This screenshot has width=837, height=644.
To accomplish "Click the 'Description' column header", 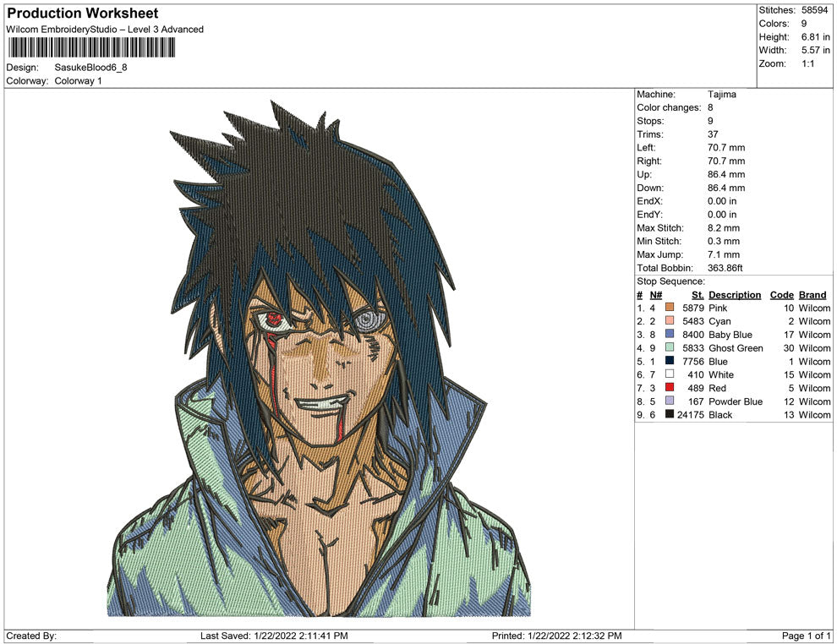I will (x=735, y=295).
